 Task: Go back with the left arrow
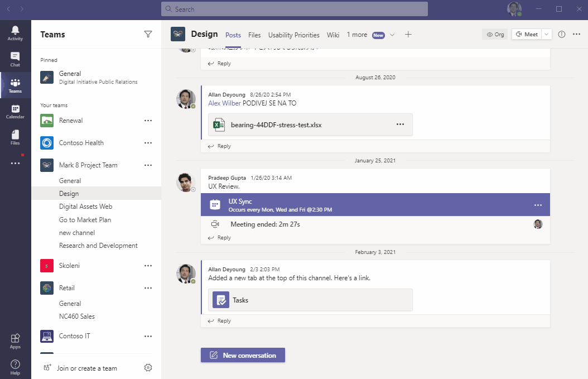[8, 8]
